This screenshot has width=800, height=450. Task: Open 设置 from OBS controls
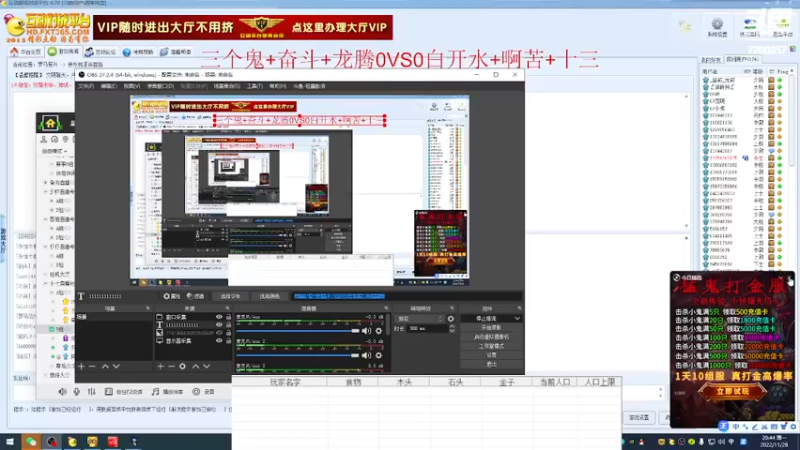pyautogui.click(x=491, y=355)
